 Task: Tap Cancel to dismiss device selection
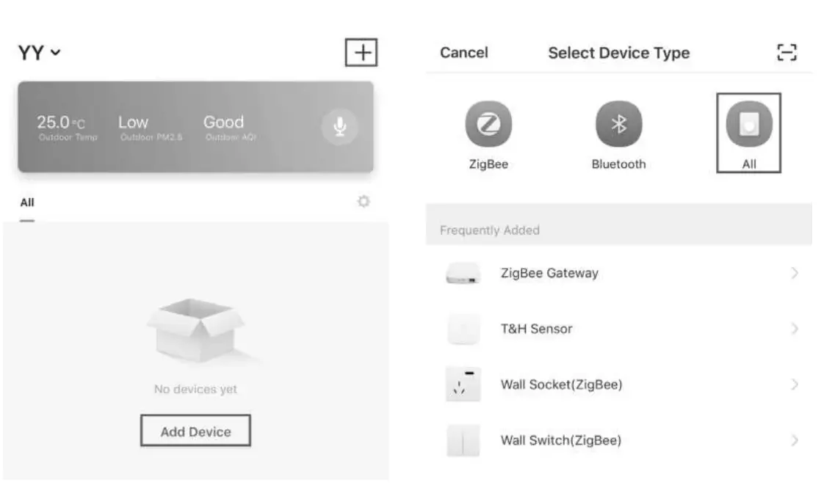pos(463,52)
